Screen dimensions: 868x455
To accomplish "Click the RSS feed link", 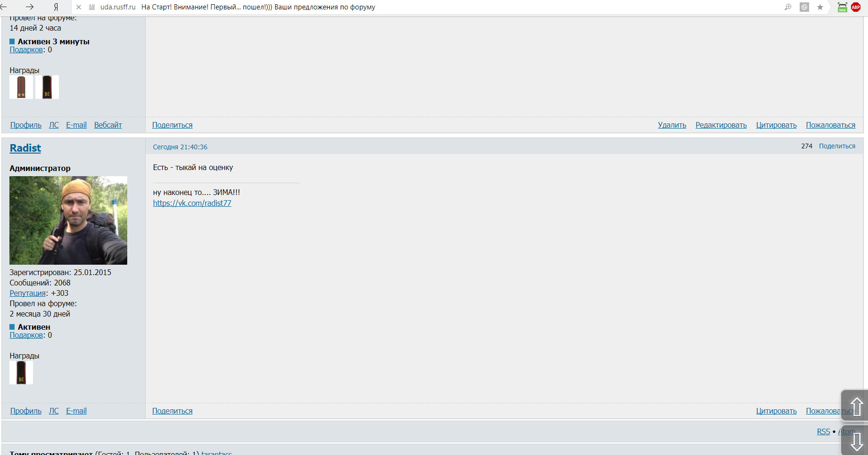I will [x=823, y=431].
